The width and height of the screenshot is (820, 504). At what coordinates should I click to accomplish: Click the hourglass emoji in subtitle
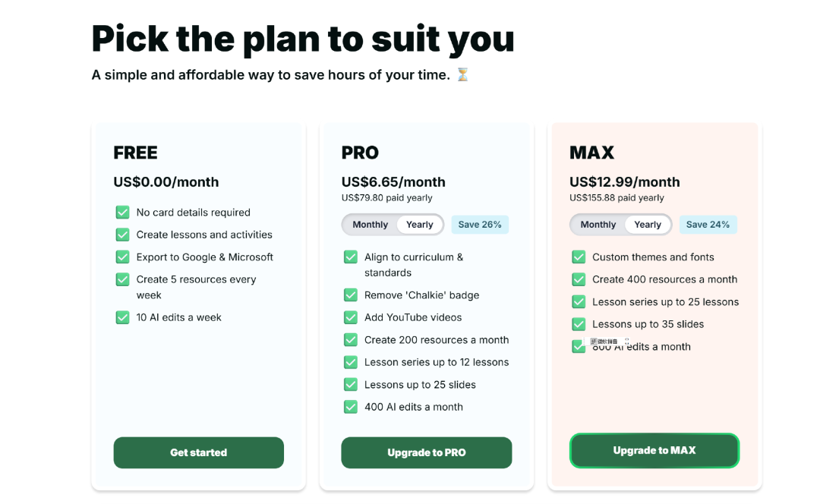(x=462, y=74)
